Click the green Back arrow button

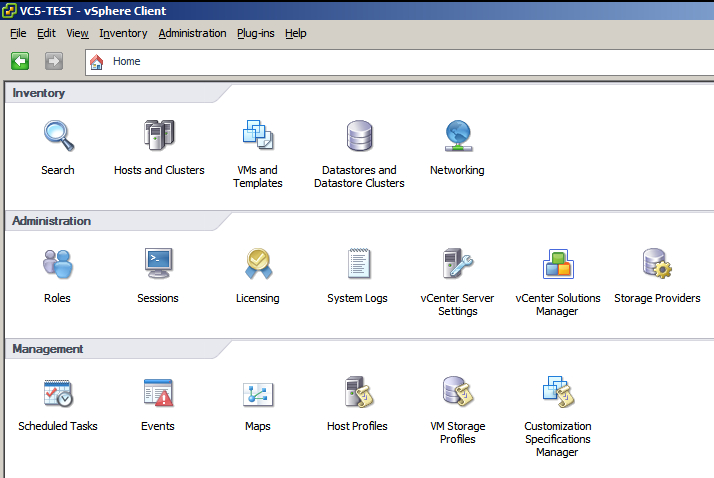(20, 61)
